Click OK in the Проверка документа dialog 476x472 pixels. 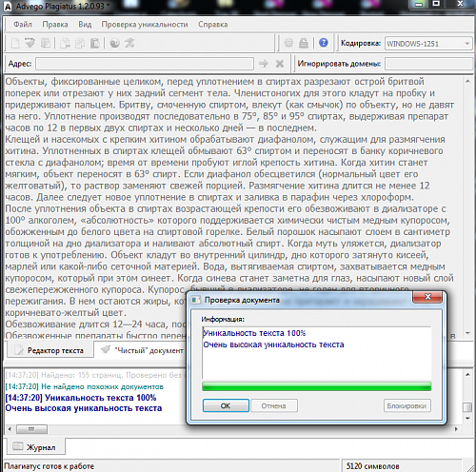click(x=226, y=405)
